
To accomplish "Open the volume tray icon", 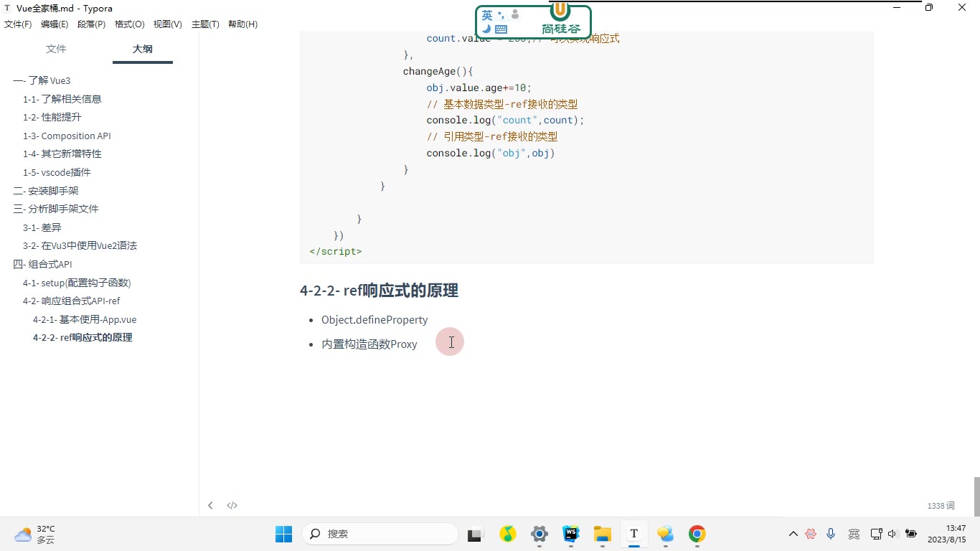I will 892,534.
